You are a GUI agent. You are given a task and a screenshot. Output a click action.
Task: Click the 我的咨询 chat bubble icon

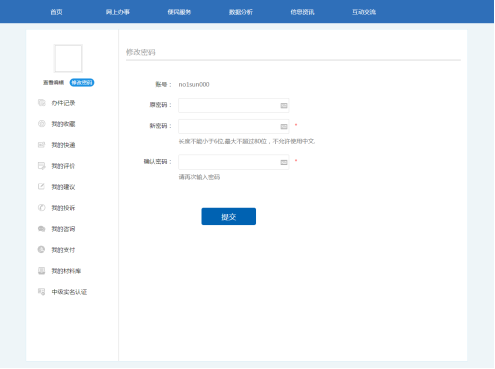pyautogui.click(x=41, y=229)
